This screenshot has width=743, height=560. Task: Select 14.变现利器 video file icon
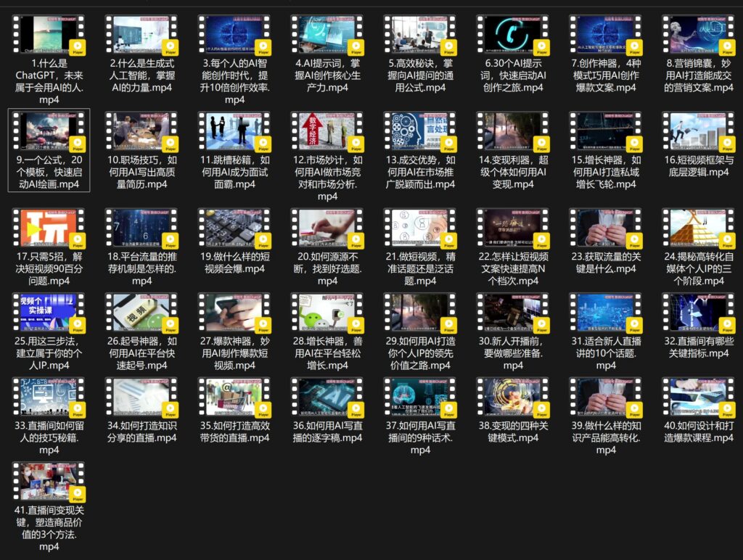point(513,131)
